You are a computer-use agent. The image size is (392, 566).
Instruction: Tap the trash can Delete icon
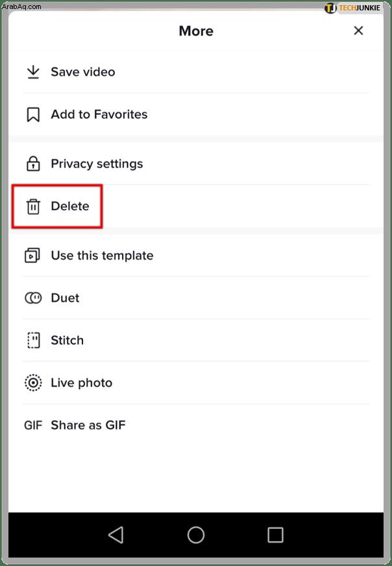point(33,206)
